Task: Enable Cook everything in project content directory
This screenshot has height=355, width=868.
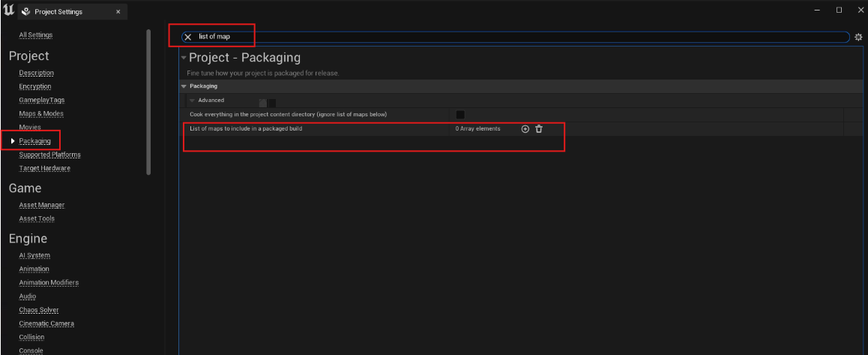Action: click(460, 114)
